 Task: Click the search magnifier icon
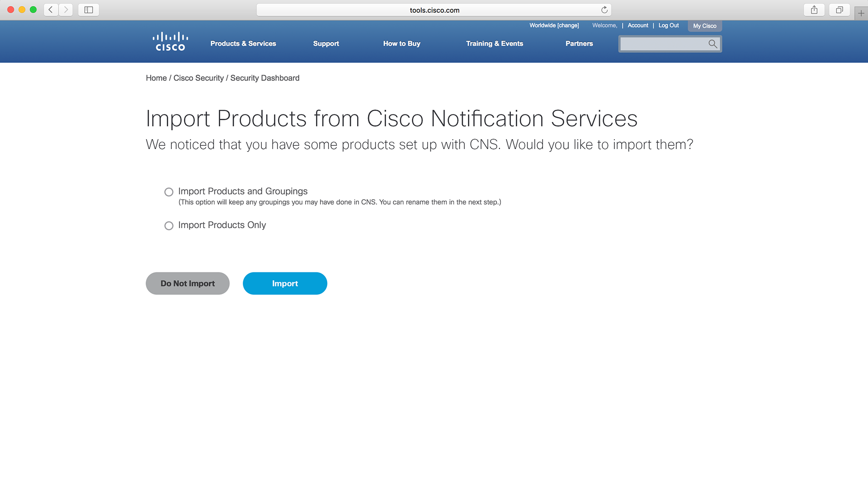712,44
